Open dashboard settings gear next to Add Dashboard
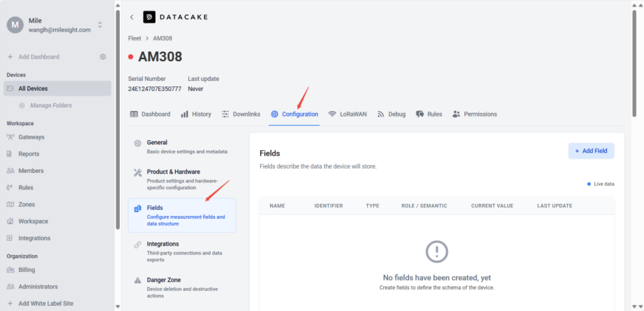The width and height of the screenshot is (644, 311). [x=103, y=56]
